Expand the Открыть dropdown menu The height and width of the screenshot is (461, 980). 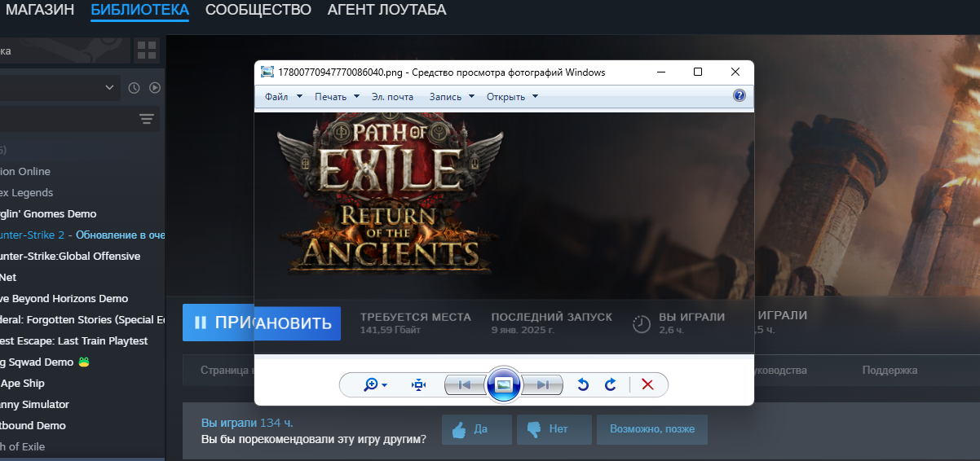click(x=512, y=96)
